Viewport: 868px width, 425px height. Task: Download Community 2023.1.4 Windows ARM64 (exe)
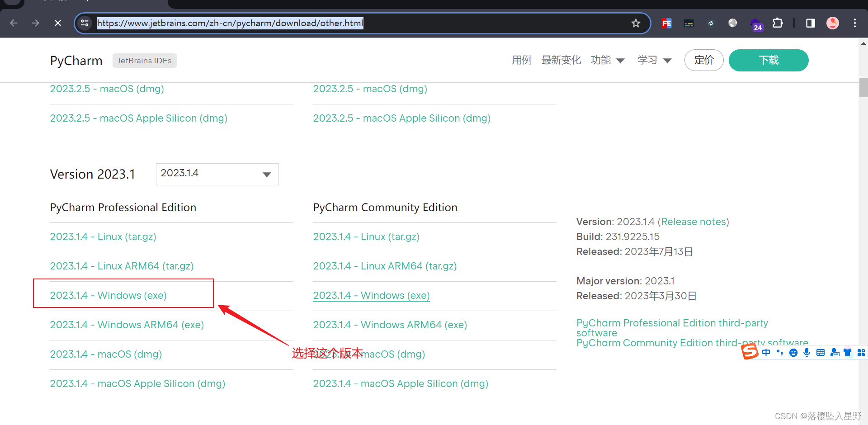tap(390, 325)
